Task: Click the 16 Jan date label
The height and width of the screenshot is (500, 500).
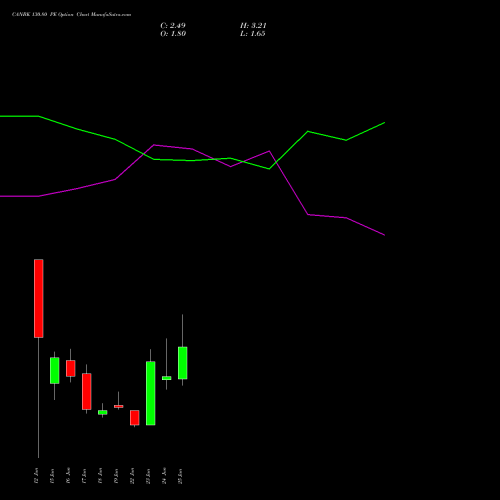Action: coord(68,476)
